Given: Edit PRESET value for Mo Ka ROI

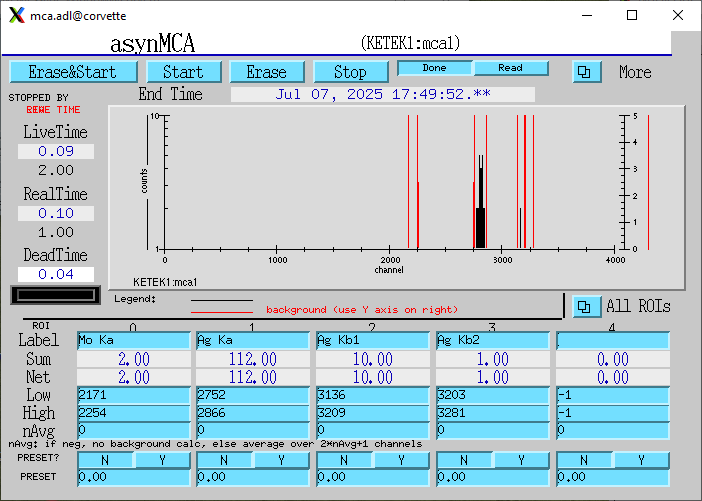Looking at the screenshot, I should (x=134, y=478).
